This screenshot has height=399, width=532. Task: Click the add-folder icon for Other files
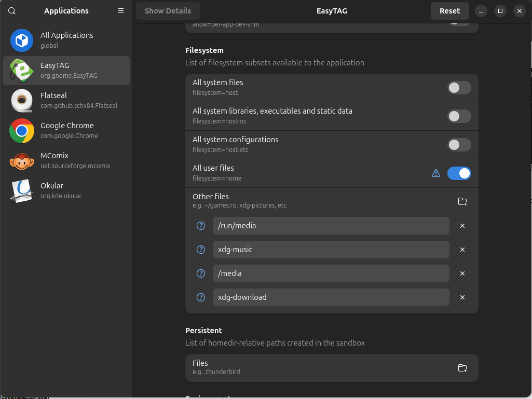tap(462, 202)
